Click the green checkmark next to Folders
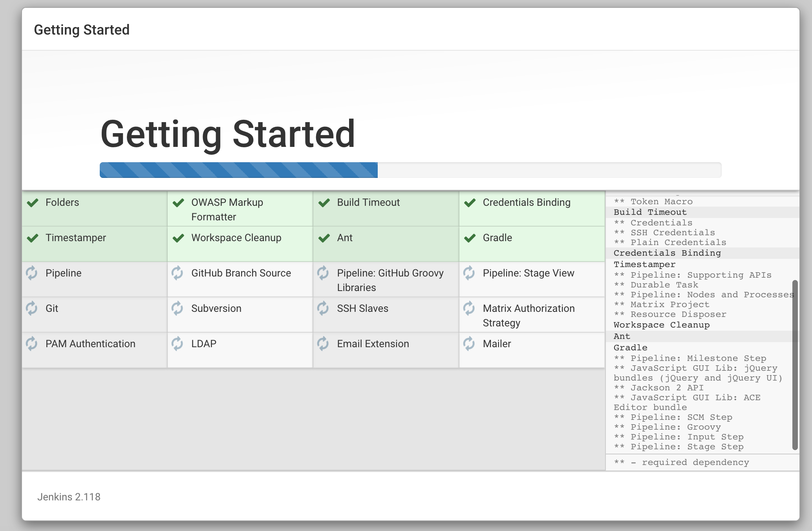Image resolution: width=812 pixels, height=531 pixels. [x=33, y=203]
